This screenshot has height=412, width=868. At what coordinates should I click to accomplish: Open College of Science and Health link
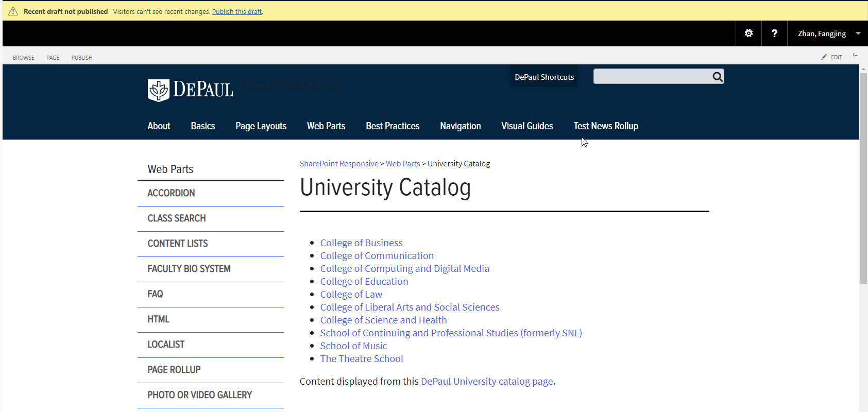[x=383, y=320]
